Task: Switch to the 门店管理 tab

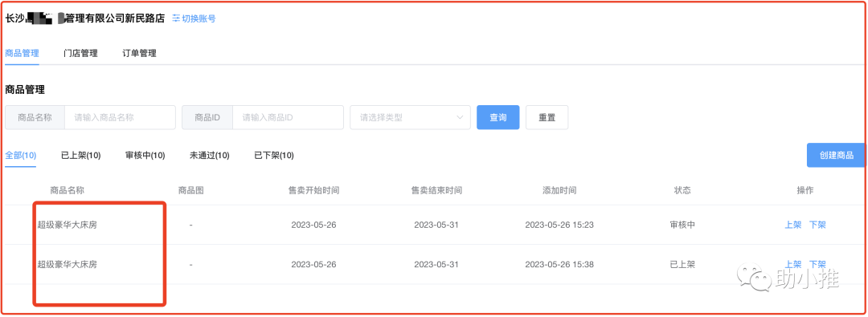Action: click(81, 53)
